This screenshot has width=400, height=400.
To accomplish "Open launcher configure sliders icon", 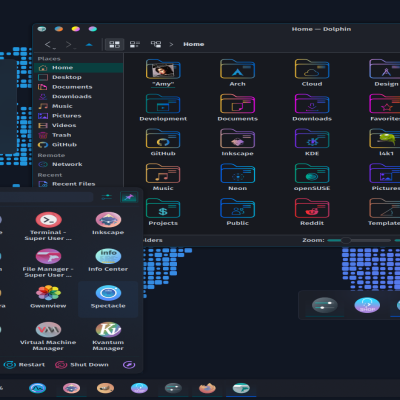I will pos(107,197).
